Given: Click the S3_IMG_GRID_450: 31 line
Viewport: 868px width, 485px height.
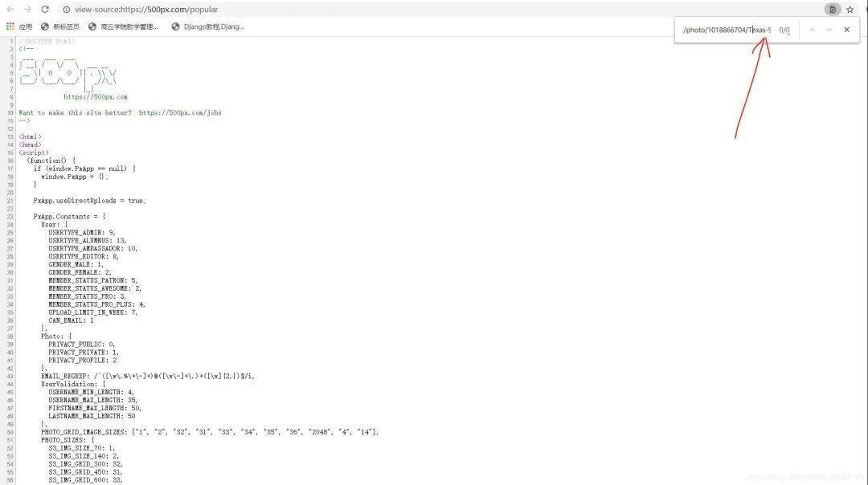Looking at the screenshot, I should pyautogui.click(x=85, y=472).
